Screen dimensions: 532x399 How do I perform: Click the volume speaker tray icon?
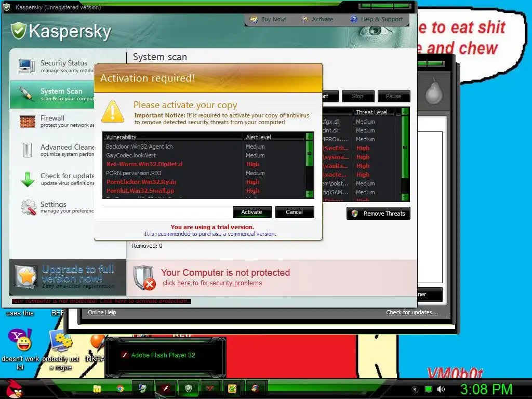(441, 389)
